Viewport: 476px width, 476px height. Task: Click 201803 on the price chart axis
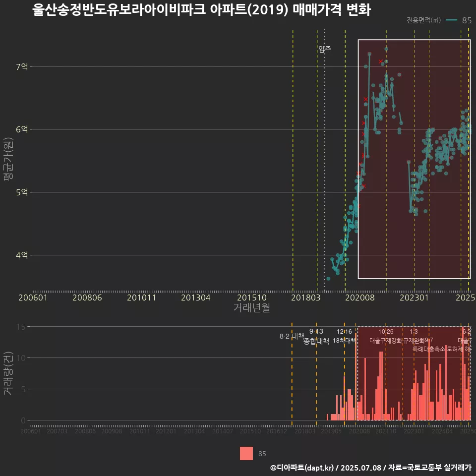pos(306,297)
